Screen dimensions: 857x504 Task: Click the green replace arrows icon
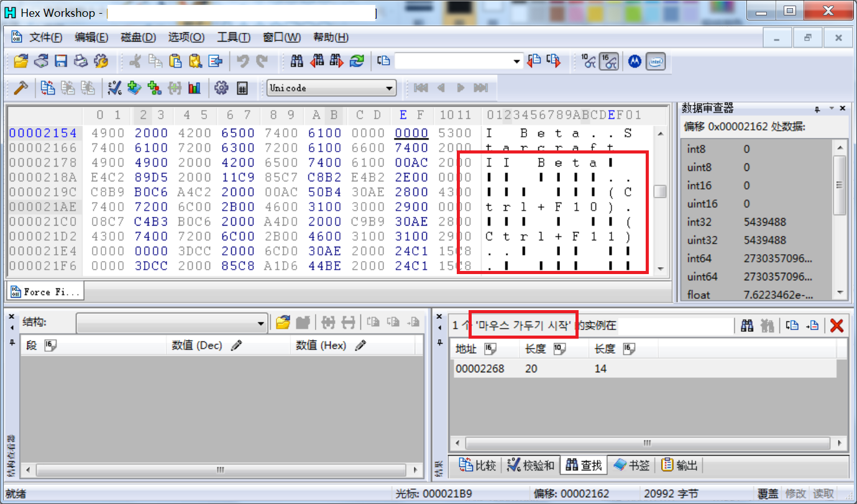357,61
